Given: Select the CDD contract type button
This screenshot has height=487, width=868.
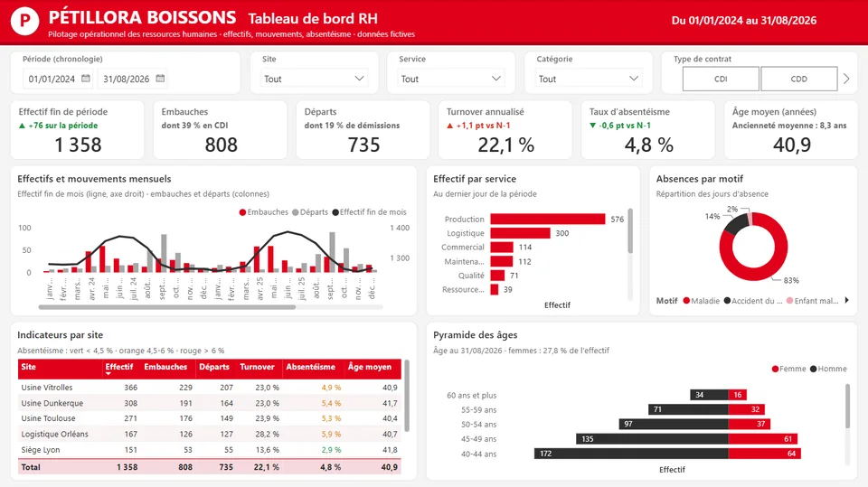Looking at the screenshot, I should pos(798,80).
